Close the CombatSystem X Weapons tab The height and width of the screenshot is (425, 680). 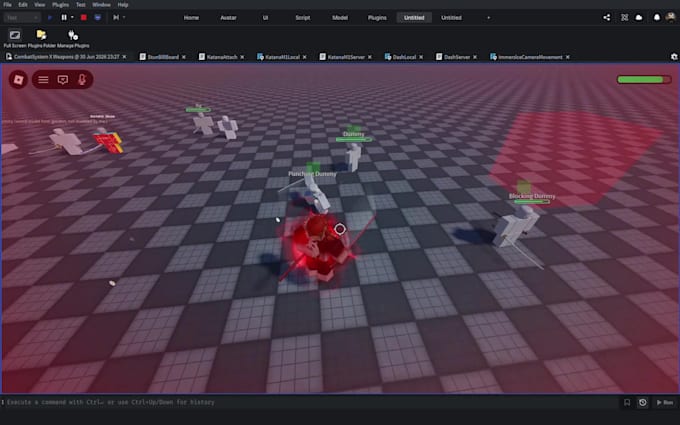(x=124, y=57)
